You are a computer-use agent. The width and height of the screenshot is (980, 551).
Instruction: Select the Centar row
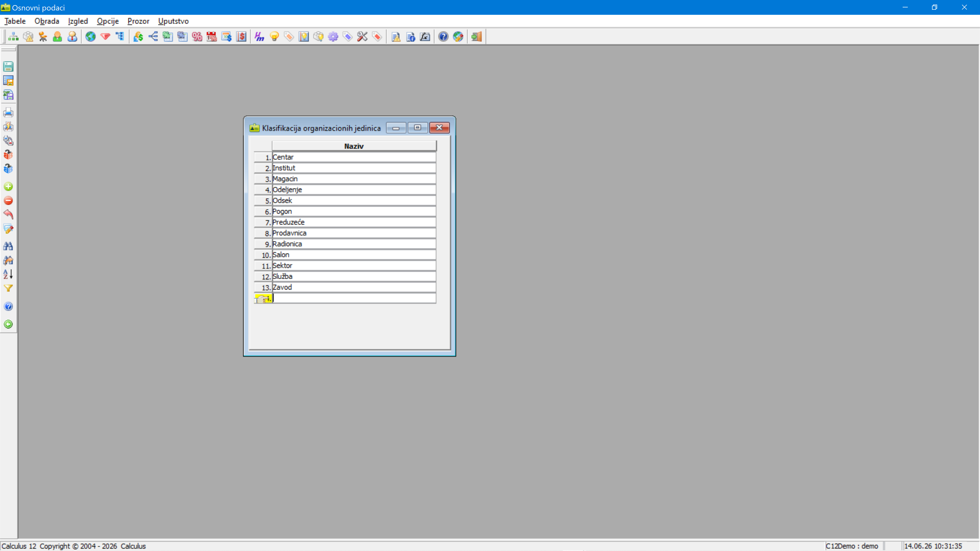(354, 157)
